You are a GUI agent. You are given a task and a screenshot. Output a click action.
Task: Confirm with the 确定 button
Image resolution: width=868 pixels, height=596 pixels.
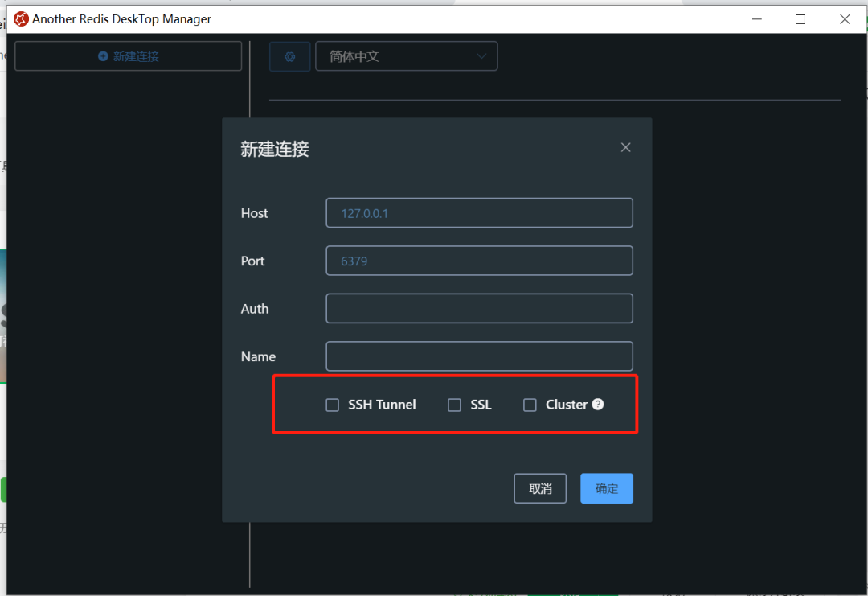pyautogui.click(x=606, y=488)
